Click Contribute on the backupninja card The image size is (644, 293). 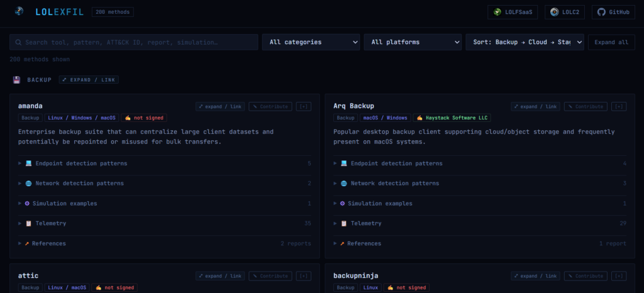(x=586, y=276)
